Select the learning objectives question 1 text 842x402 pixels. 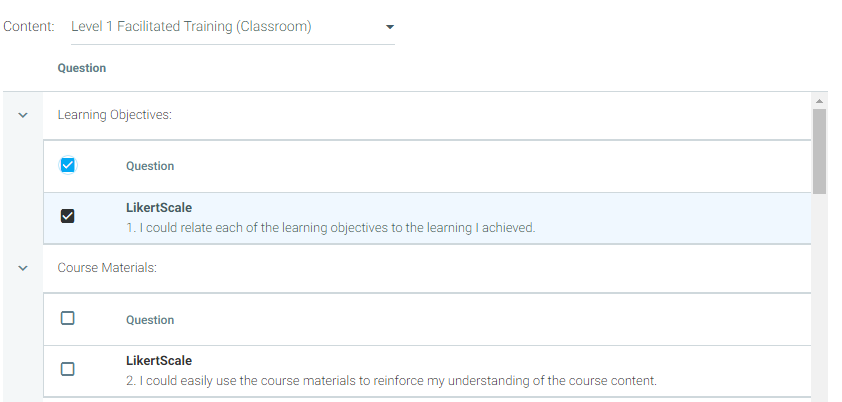point(331,228)
